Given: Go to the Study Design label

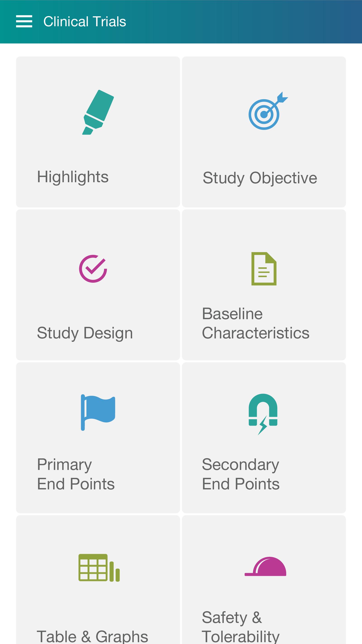Looking at the screenshot, I should [85, 333].
